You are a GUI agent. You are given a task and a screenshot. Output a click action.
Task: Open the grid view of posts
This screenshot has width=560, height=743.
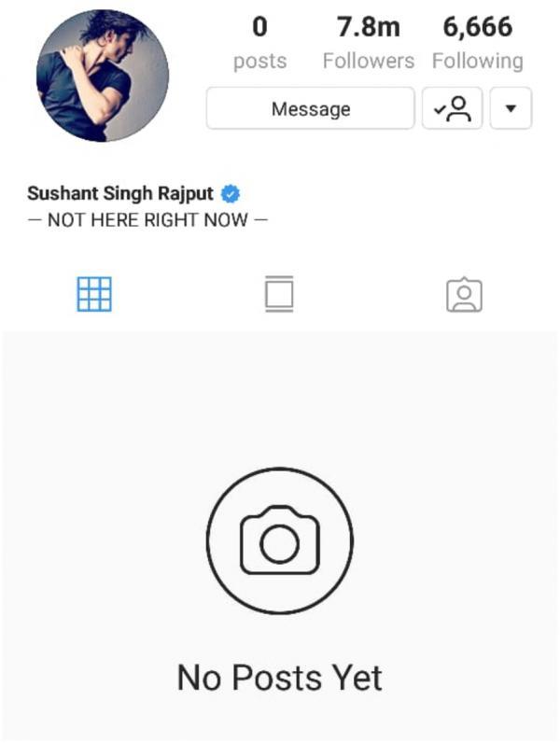[94, 294]
